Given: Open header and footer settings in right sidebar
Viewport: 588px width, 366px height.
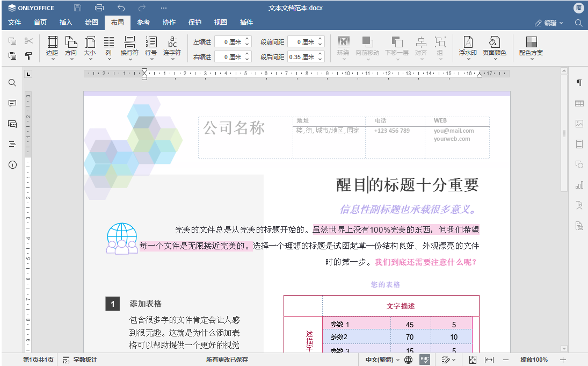Looking at the screenshot, I should click(x=579, y=144).
